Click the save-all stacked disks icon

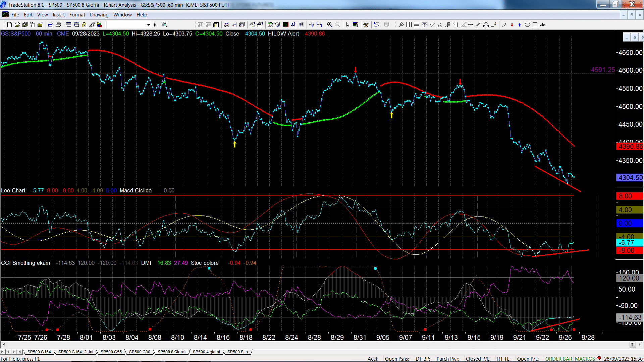click(25, 25)
